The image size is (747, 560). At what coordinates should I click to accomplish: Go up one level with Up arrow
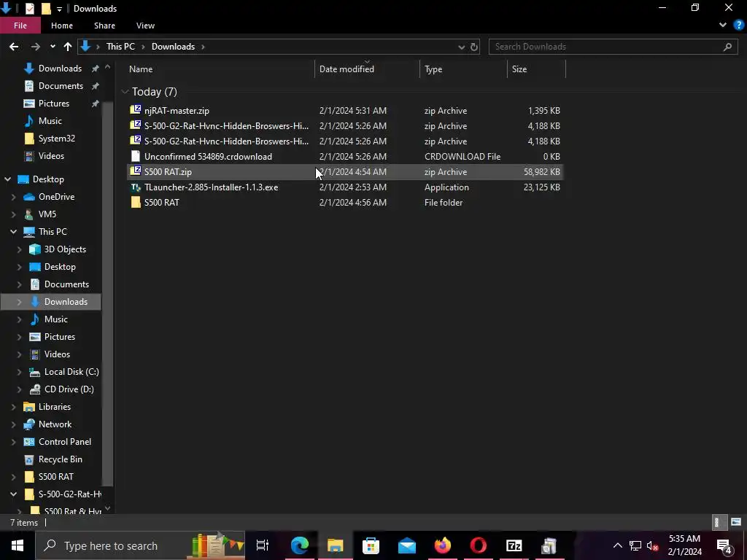(x=68, y=47)
